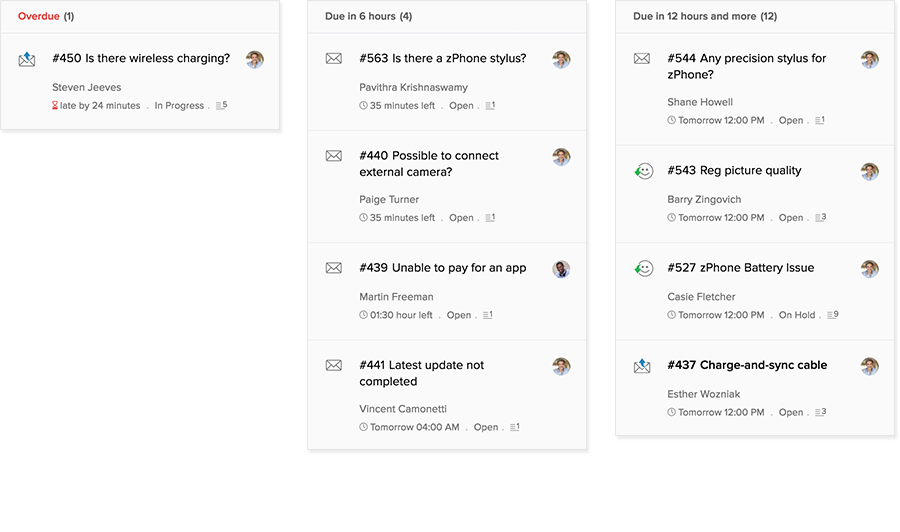Image resolution: width=900 pixels, height=532 pixels.
Task: Click the outgoing mail icon on ticket #437
Action: click(x=642, y=366)
